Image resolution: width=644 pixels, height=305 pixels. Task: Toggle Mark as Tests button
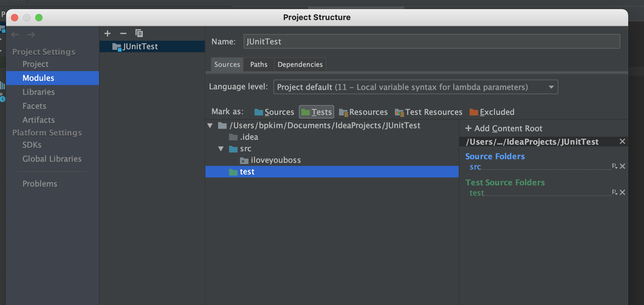(317, 112)
